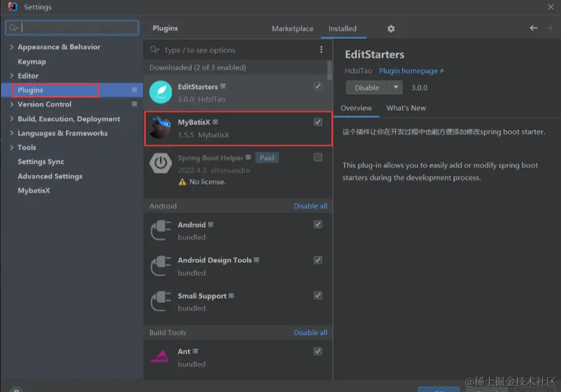Screen dimensions: 561x392
Task: Click the small badge icon after Ant
Action: click(x=196, y=351)
